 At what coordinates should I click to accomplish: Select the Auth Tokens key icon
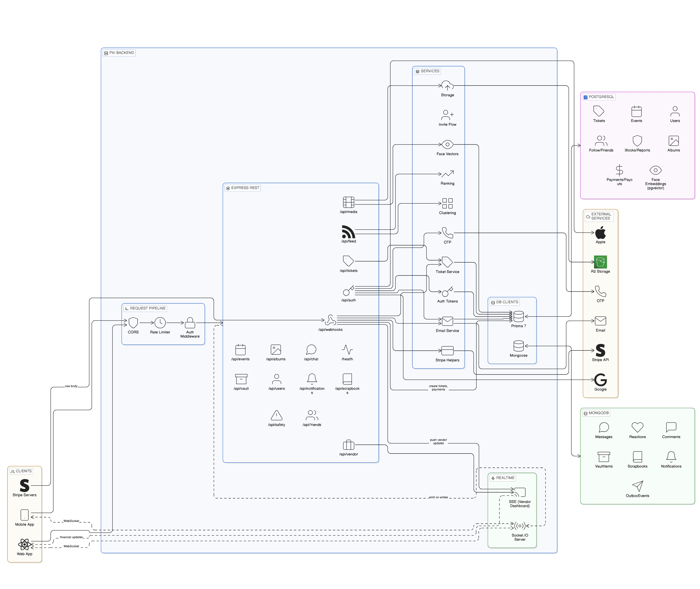(x=447, y=292)
